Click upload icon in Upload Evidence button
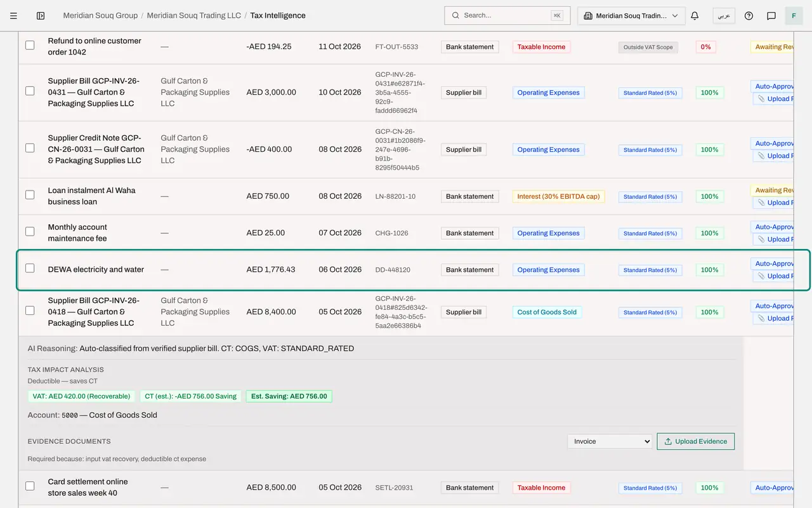Image resolution: width=812 pixels, height=508 pixels. pyautogui.click(x=668, y=441)
